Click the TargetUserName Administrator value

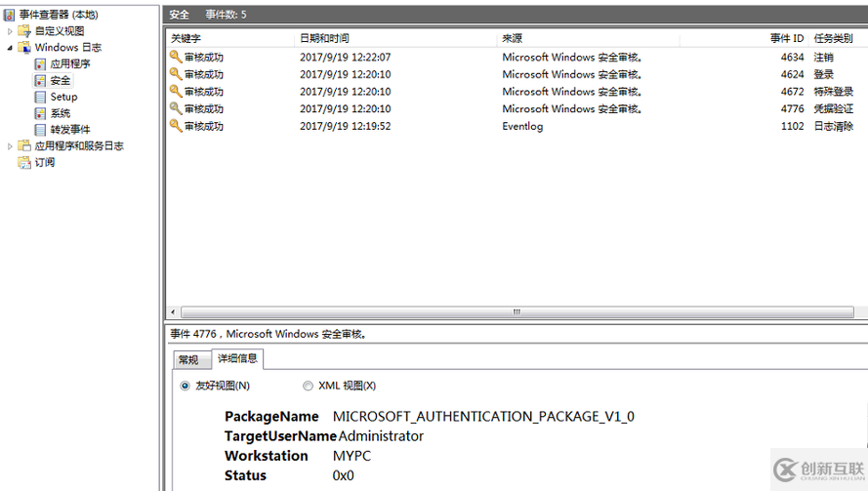coord(381,436)
